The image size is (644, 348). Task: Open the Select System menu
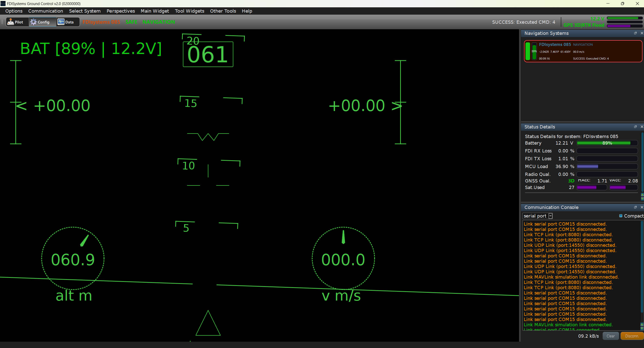coord(85,11)
